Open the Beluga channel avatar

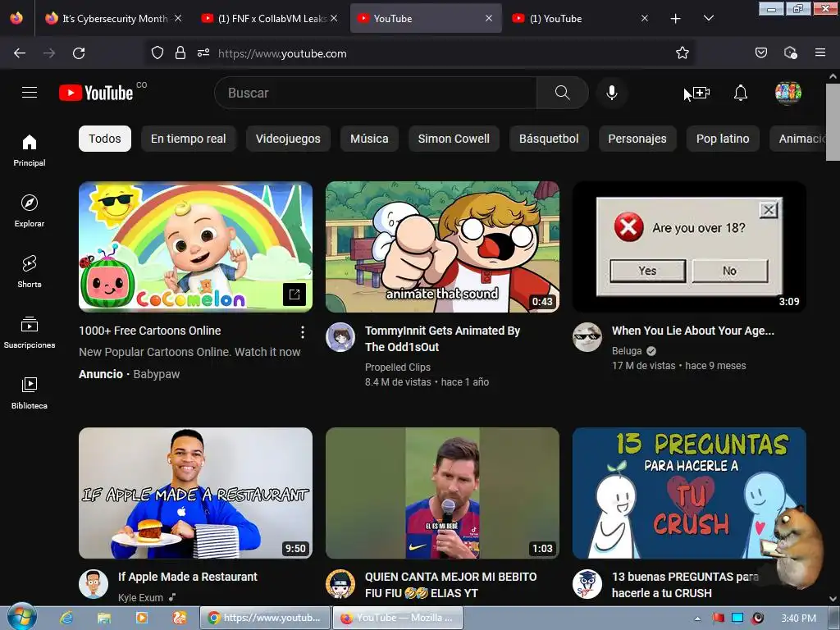[x=587, y=337]
